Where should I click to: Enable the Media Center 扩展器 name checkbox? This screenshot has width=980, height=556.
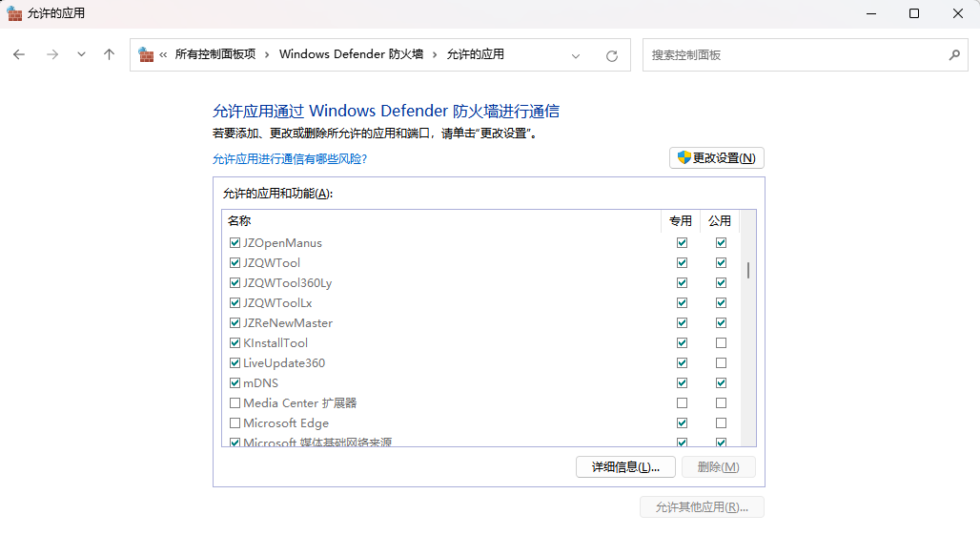(x=235, y=402)
